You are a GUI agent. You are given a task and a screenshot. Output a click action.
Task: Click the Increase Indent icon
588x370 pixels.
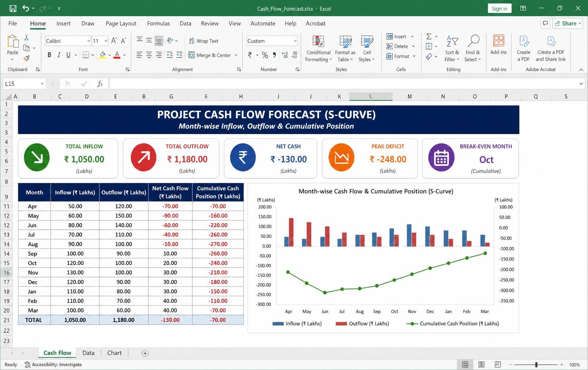point(179,55)
